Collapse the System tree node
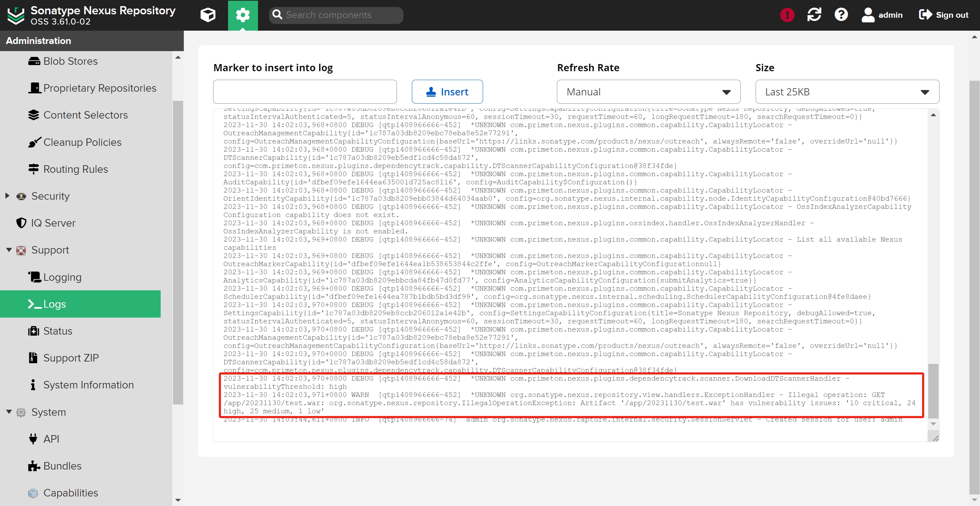Viewport: 980px width, 506px height. coord(9,412)
